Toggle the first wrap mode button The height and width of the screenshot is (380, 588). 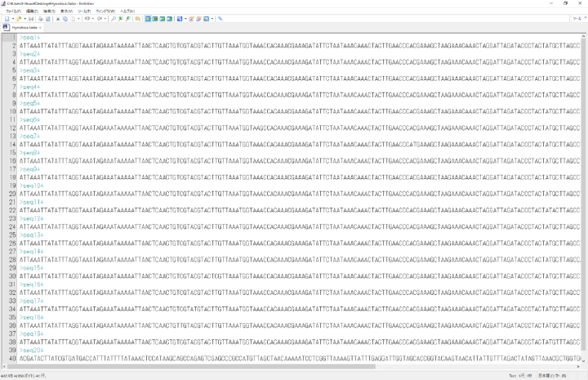149,18
